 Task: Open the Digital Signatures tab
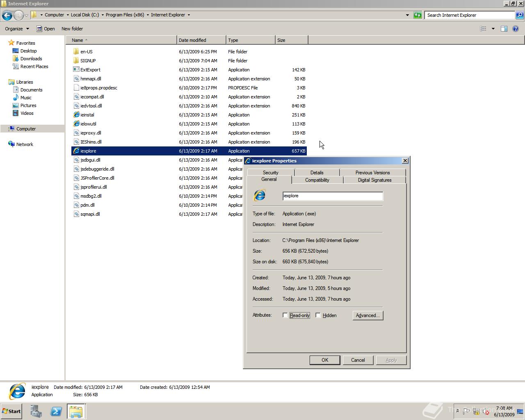pos(374,180)
